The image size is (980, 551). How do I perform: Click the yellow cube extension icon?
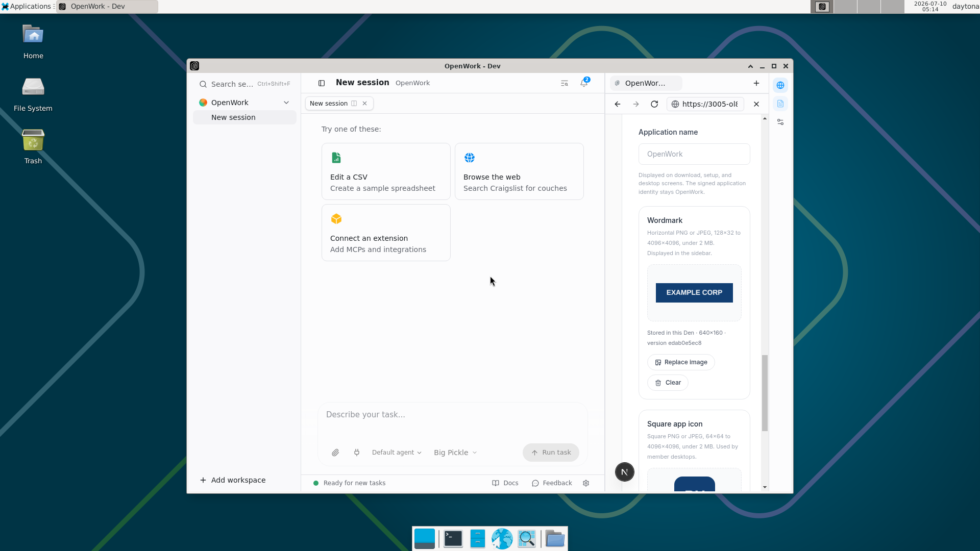point(336,219)
